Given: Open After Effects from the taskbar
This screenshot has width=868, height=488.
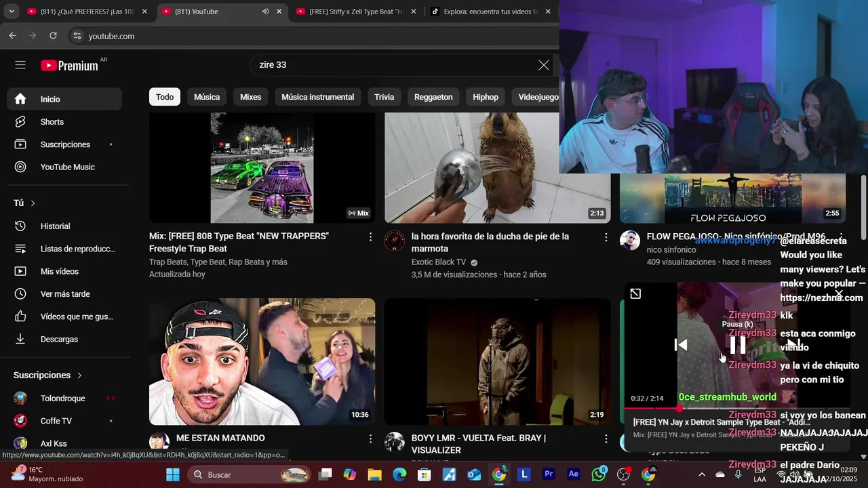Looking at the screenshot, I should tap(574, 474).
